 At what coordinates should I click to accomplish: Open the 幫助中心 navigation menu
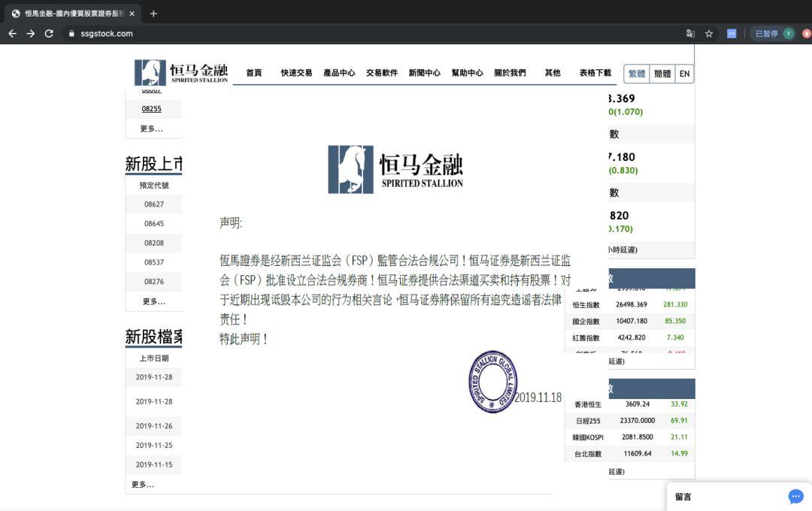(467, 73)
